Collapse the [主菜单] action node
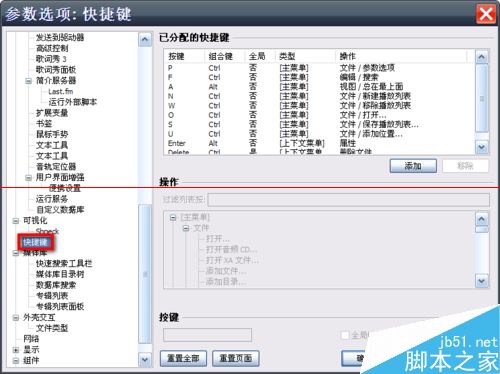Image resolution: width=500 pixels, height=374 pixels. pyautogui.click(x=173, y=218)
